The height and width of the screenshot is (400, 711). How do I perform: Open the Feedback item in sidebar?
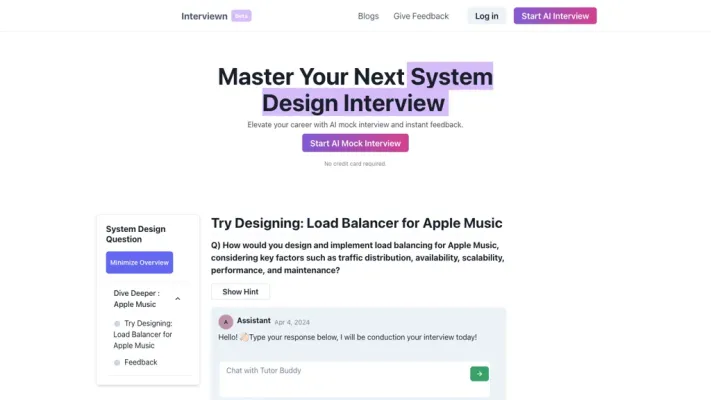click(141, 362)
